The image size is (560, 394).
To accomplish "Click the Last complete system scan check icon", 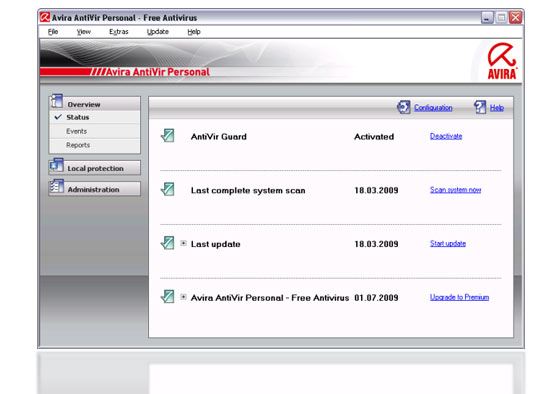I will (168, 189).
